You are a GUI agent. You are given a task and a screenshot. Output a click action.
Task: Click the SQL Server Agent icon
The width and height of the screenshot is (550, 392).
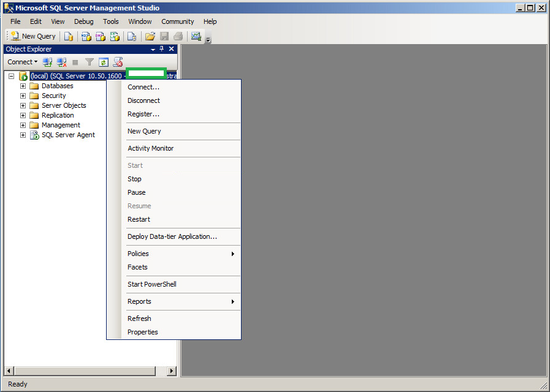coord(34,135)
